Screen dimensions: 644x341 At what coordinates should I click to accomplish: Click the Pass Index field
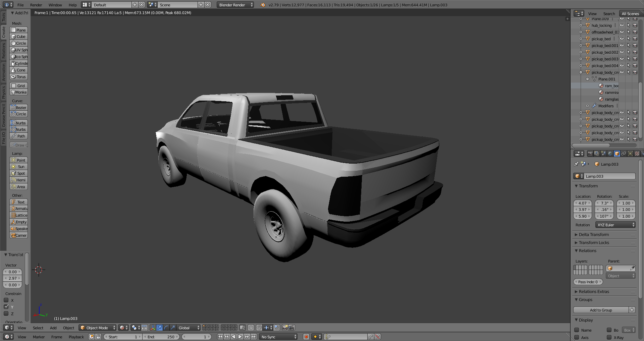tap(588, 282)
